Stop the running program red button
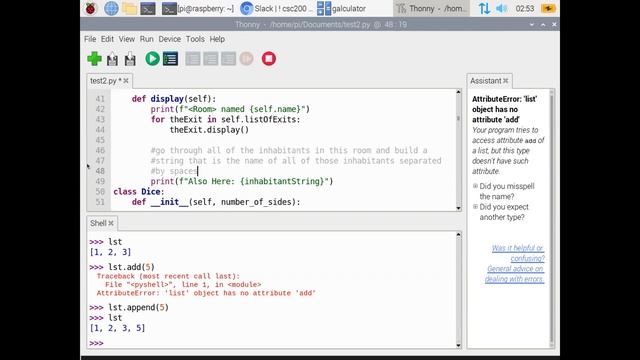The height and width of the screenshot is (360, 640). point(269,59)
